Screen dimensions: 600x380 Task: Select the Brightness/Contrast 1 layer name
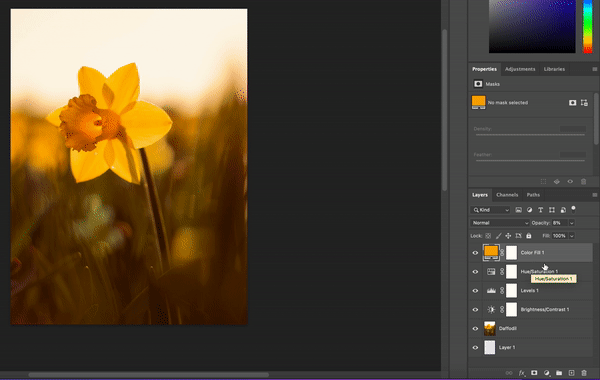point(545,310)
